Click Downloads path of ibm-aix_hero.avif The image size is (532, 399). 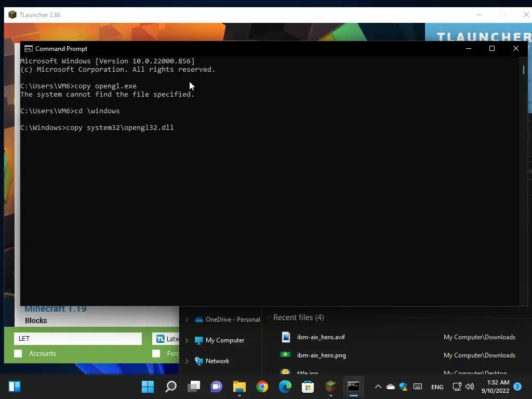coord(480,337)
